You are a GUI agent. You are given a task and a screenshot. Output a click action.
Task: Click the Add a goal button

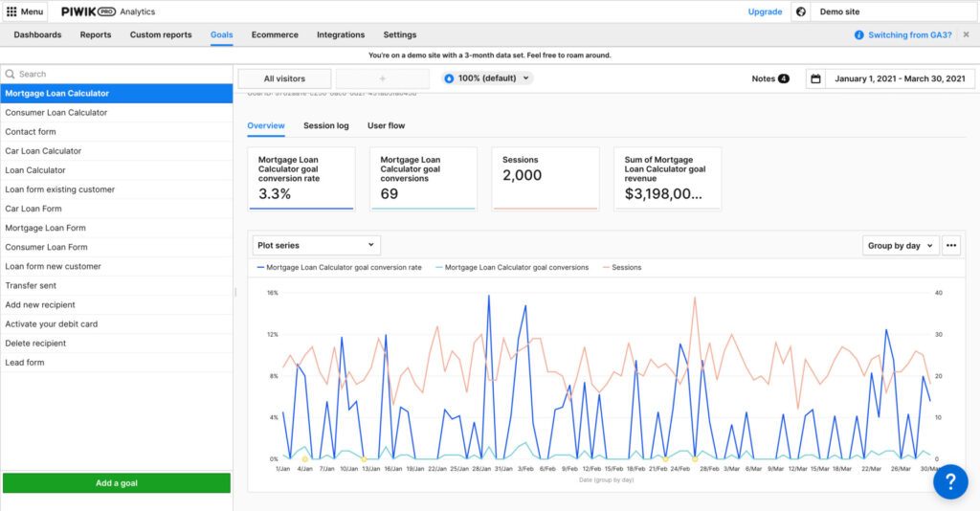[x=116, y=483]
